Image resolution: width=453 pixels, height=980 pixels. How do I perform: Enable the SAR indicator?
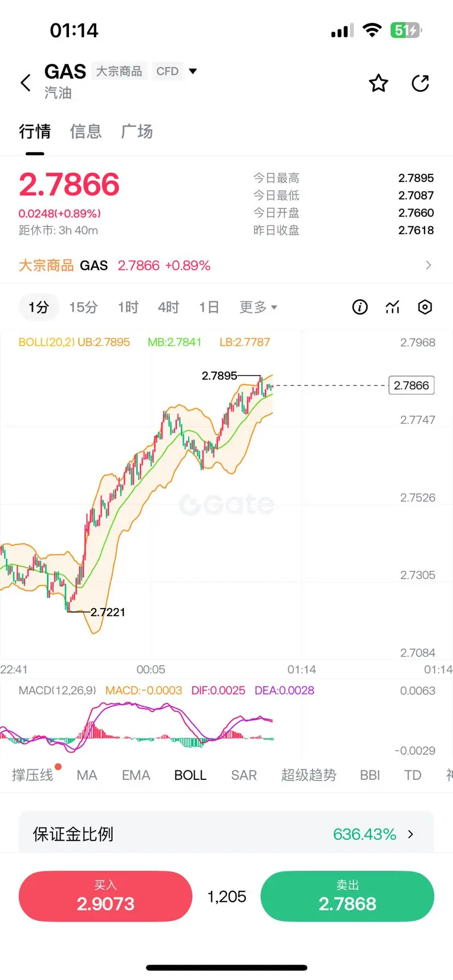pyautogui.click(x=244, y=775)
